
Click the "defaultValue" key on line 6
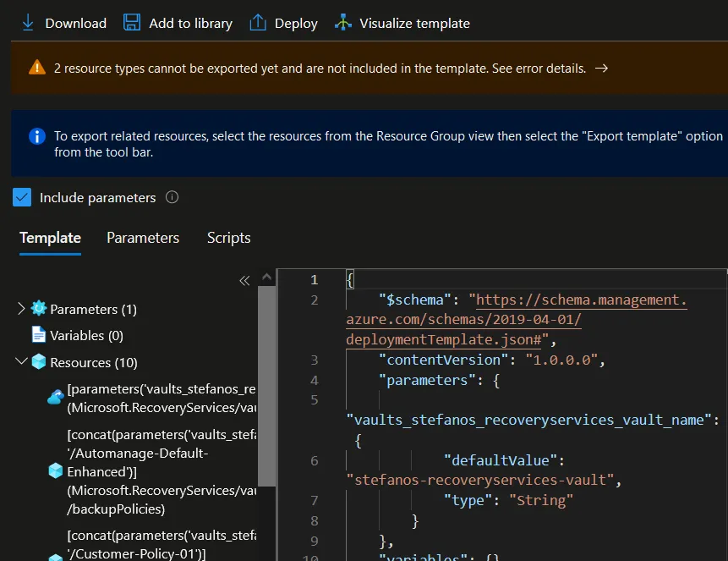click(x=500, y=460)
